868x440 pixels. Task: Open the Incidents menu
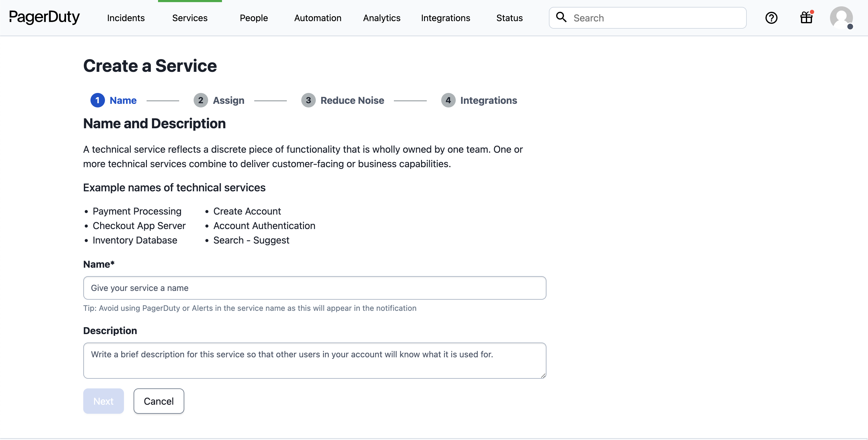click(x=126, y=18)
